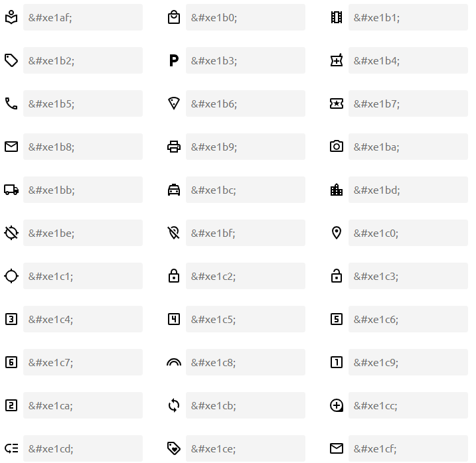Select the camera icon
This screenshot has width=476, height=463.
(x=337, y=147)
